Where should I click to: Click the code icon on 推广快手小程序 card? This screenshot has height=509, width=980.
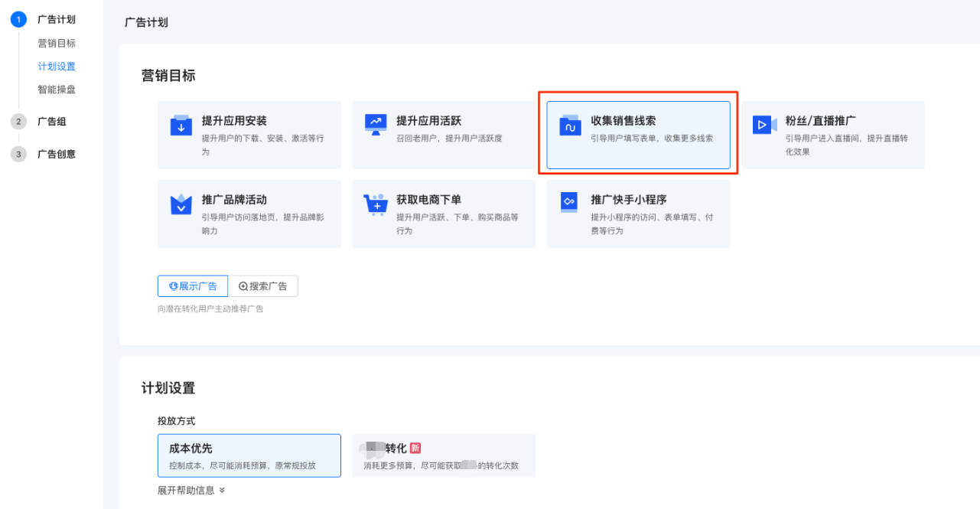(x=570, y=202)
